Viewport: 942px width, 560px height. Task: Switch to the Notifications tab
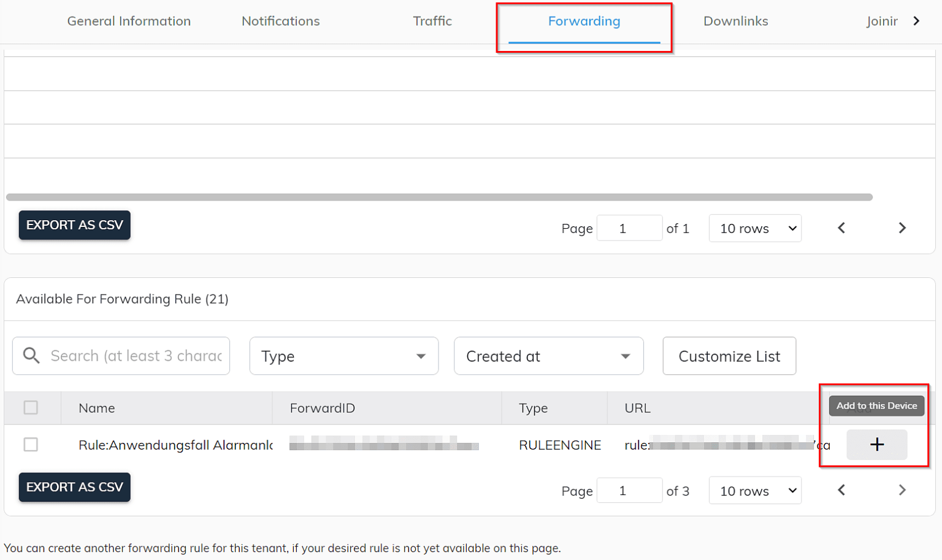point(280,20)
